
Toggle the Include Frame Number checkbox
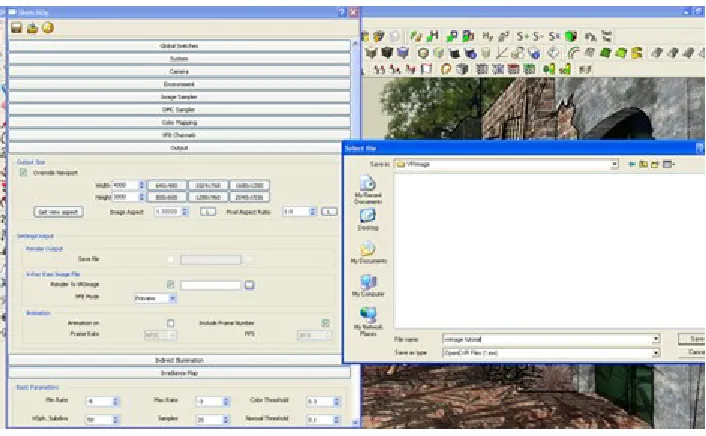326,323
